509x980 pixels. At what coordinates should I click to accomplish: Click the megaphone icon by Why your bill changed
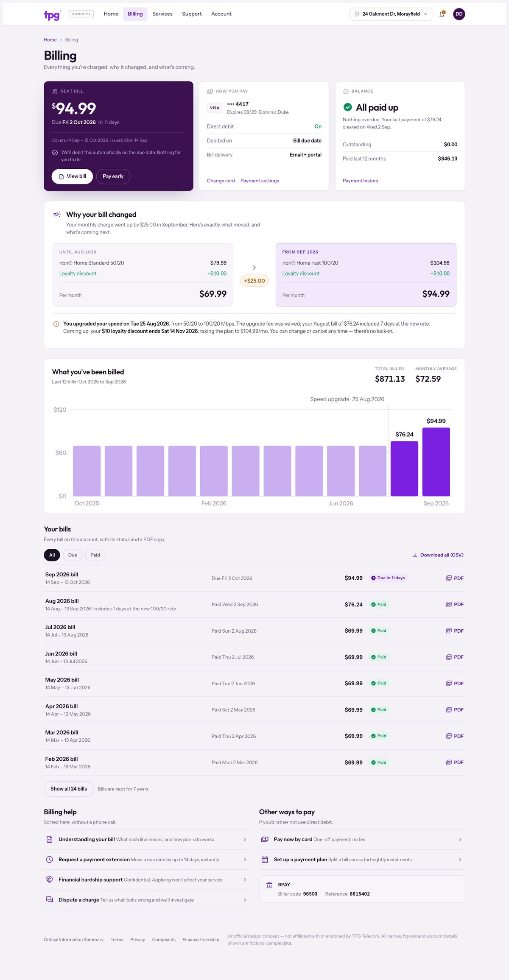pyautogui.click(x=57, y=215)
